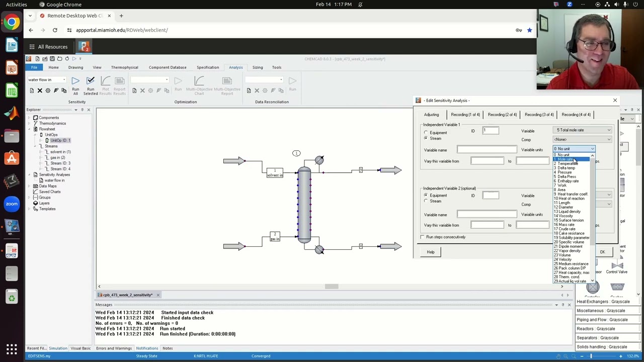Choose '16 Mass rate' in units list
Screen dimensions: 644x362
click(x=572, y=225)
